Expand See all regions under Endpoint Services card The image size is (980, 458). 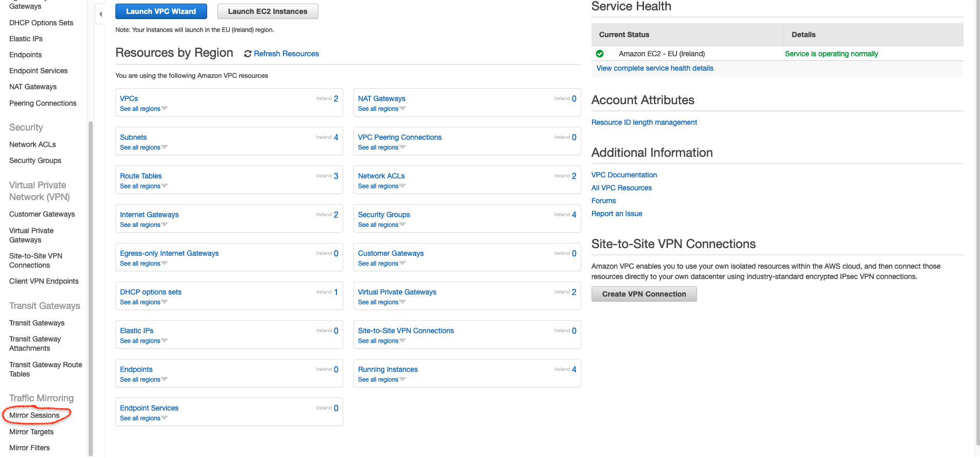(x=144, y=418)
